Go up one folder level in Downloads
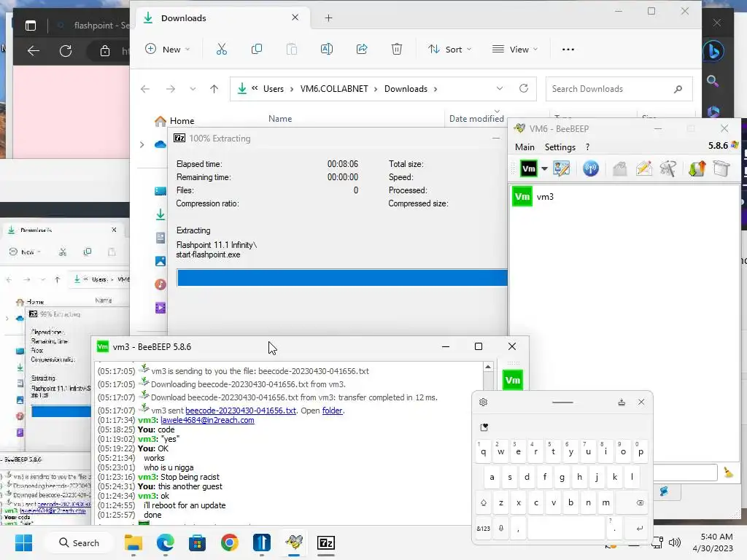The height and width of the screenshot is (560, 747). click(214, 88)
